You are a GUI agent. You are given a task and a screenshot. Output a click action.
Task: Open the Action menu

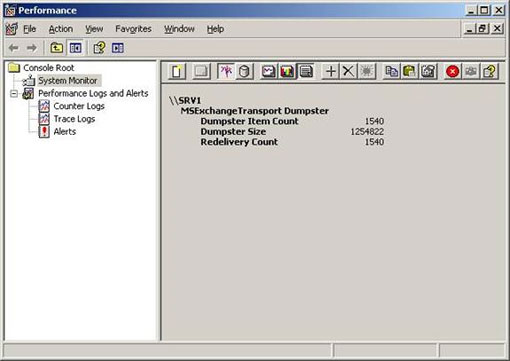61,29
